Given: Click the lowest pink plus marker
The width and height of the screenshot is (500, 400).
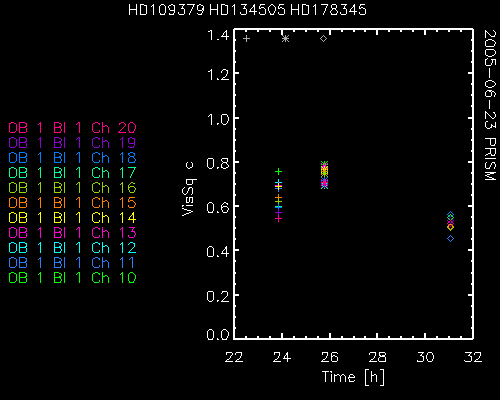Looking at the screenshot, I should (x=279, y=219).
